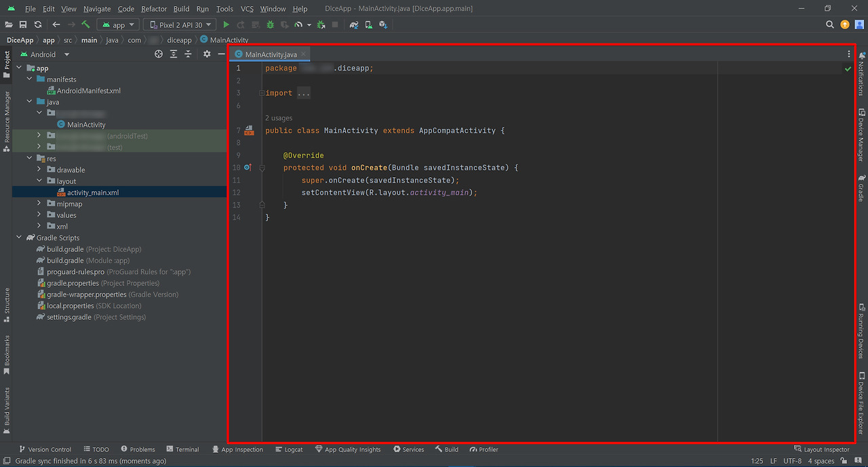Screen dimensions: 868x467
Task: Navigate back with the left arrow
Action: click(56, 24)
